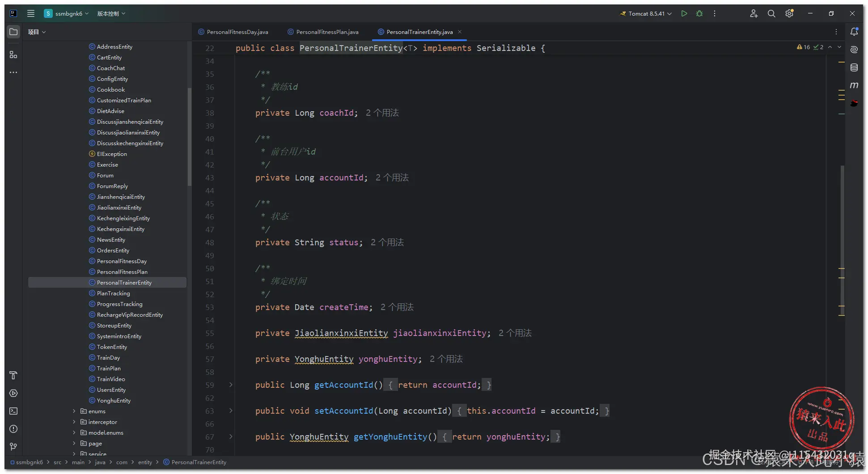The width and height of the screenshot is (868, 474).
Task: Click the entity breadcrumb
Action: [145, 462]
